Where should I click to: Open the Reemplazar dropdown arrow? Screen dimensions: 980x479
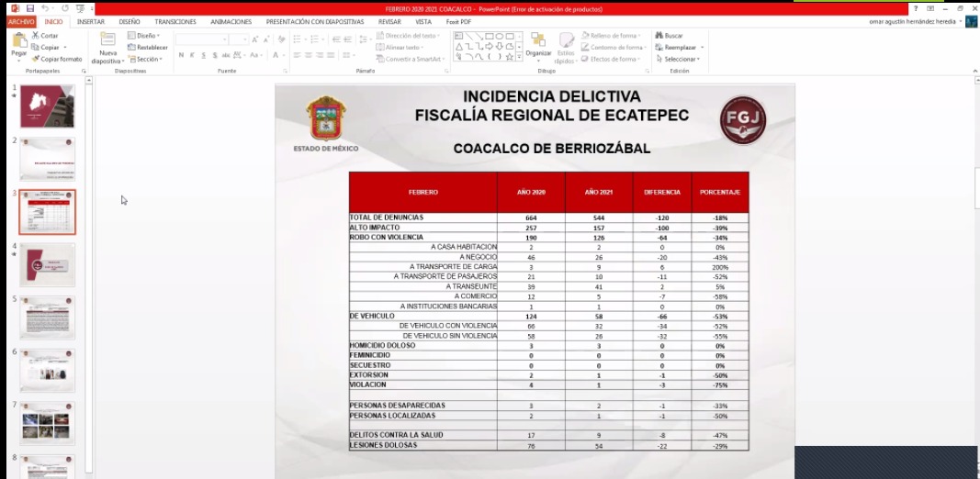(x=703, y=48)
